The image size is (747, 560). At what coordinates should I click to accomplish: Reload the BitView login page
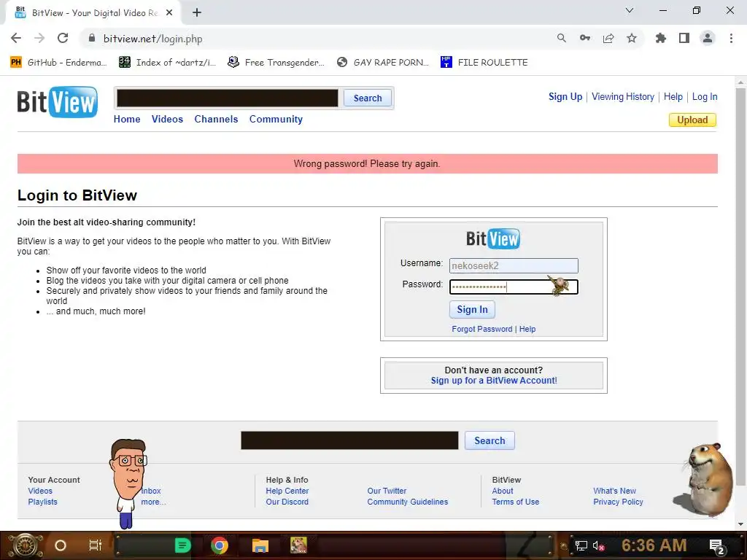[63, 38]
